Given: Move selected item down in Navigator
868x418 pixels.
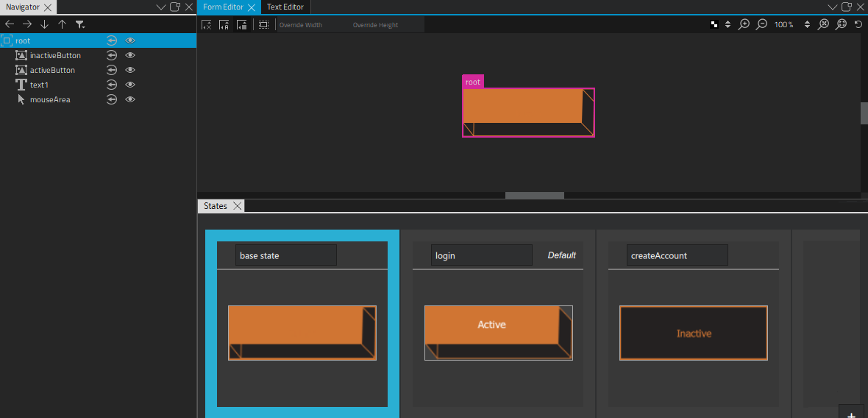Looking at the screenshot, I should click(44, 24).
